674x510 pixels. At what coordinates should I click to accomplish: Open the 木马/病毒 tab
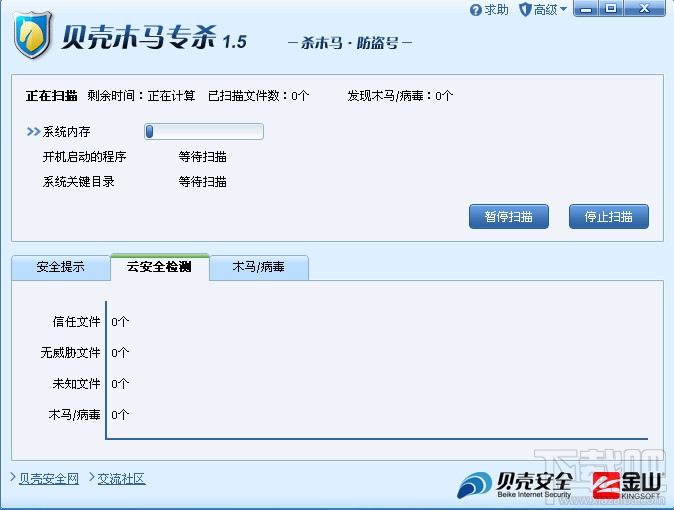(x=259, y=267)
